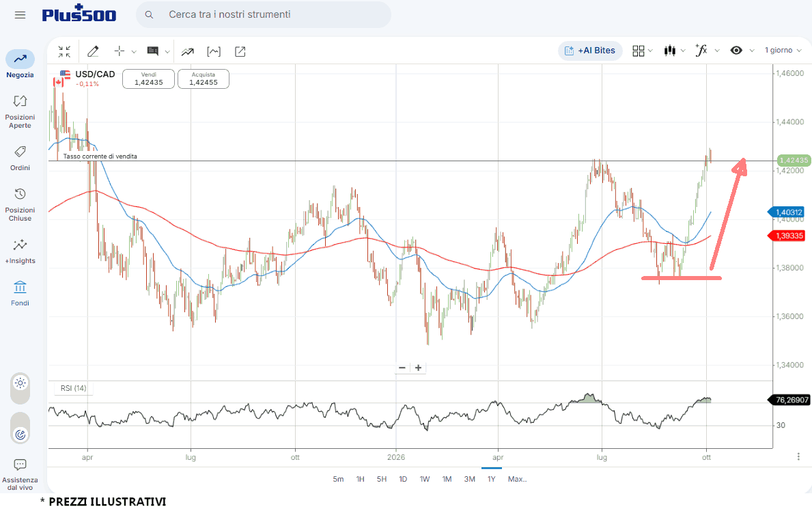The image size is (812, 509).
Task: Toggle the eye visibility icon
Action: click(736, 51)
